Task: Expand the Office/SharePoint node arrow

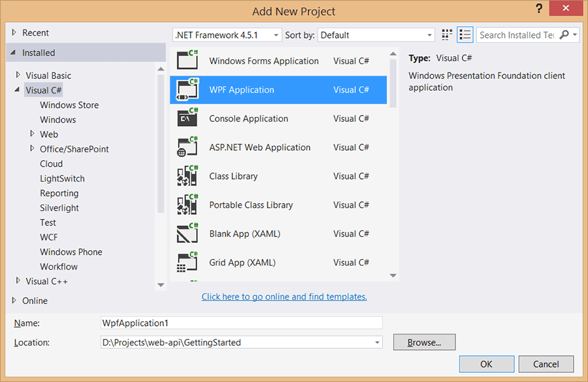Action: click(32, 148)
